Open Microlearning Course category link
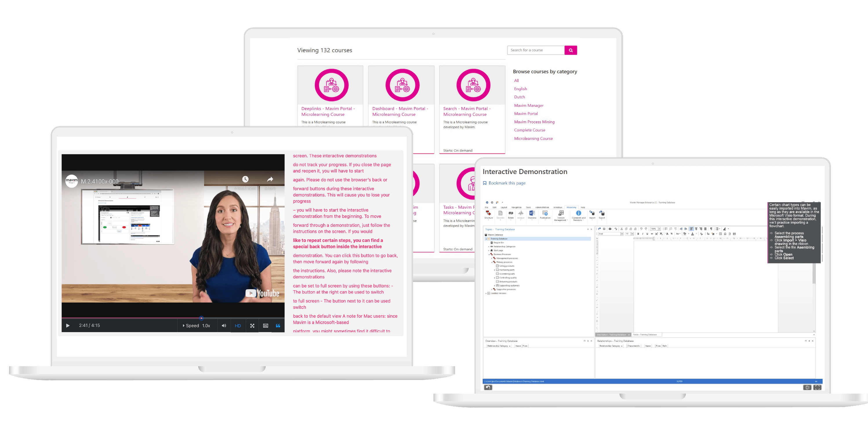The image size is (868, 429). [x=533, y=139]
